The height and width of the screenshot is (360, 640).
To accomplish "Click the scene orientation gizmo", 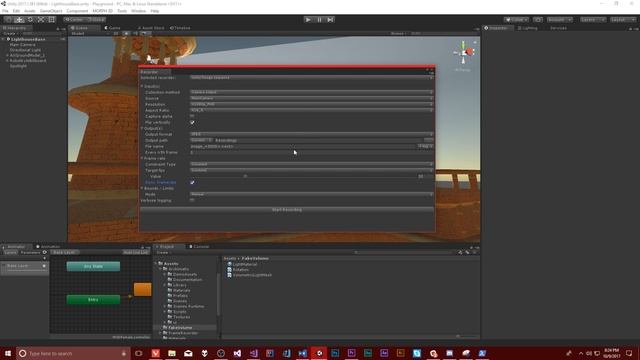I will click(x=464, y=52).
